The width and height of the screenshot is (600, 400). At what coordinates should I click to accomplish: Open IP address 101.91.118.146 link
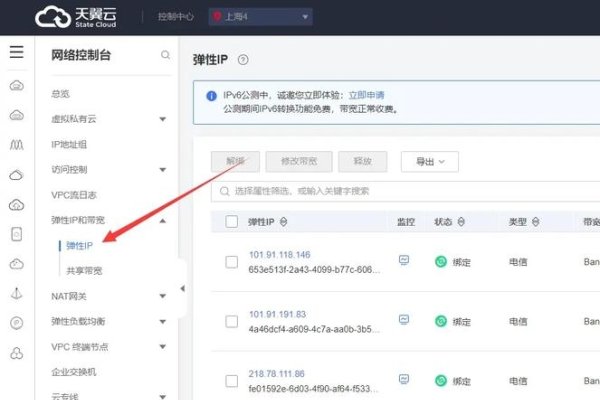coord(280,255)
